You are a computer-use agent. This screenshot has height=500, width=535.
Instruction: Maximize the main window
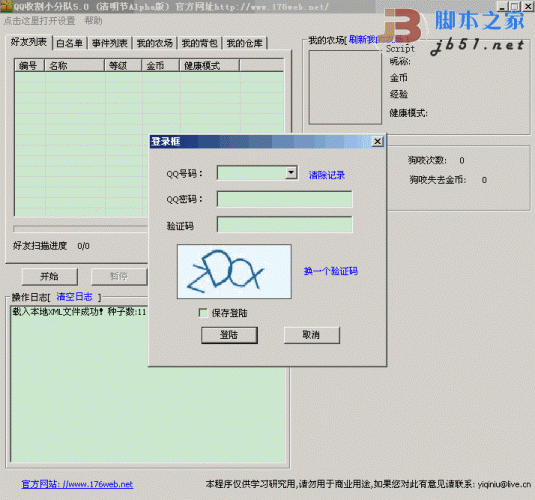click(x=515, y=6)
